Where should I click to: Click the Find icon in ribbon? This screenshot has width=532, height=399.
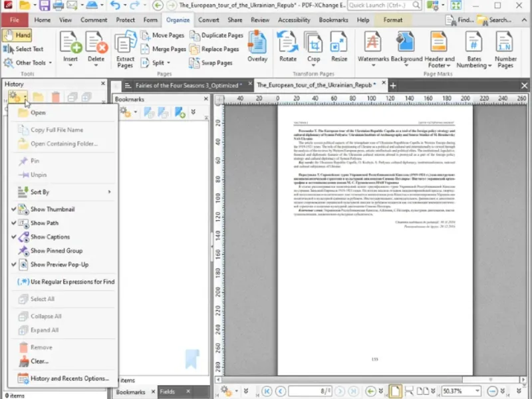pos(460,20)
